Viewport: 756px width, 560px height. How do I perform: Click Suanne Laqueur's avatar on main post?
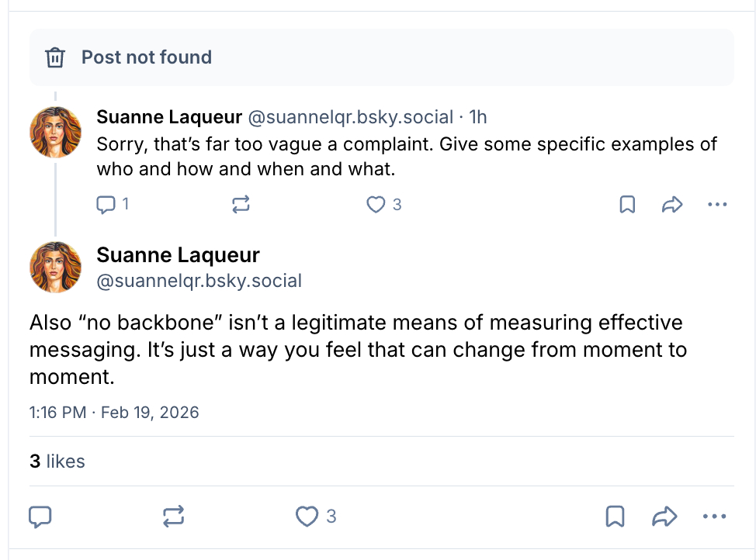[x=55, y=267]
